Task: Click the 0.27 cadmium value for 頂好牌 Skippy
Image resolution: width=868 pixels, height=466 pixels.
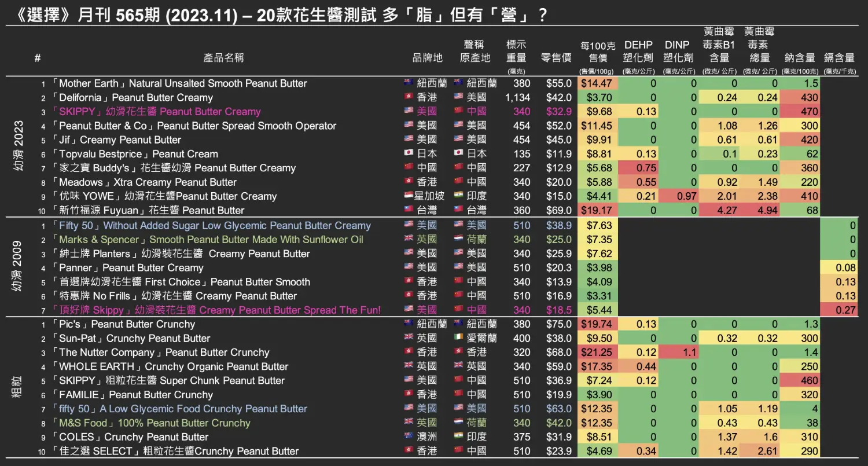Action: 839,310
